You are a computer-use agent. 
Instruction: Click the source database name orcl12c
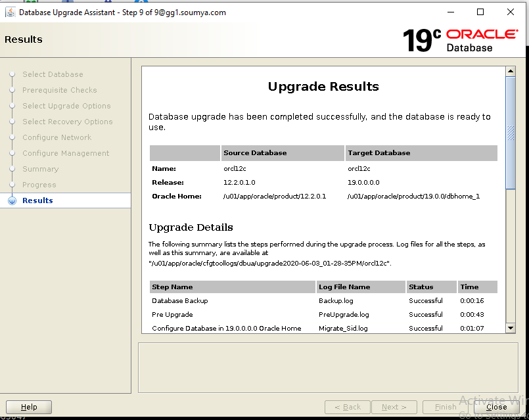point(235,168)
